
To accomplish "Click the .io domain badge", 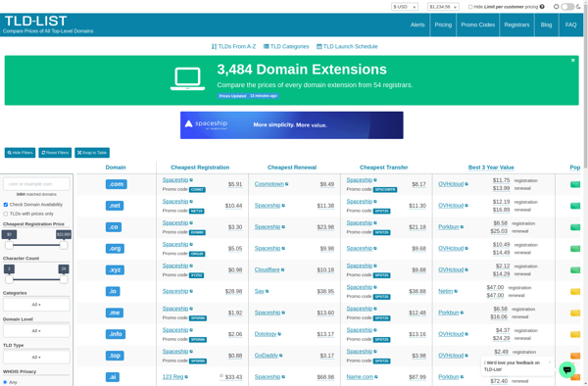I will 113,291.
